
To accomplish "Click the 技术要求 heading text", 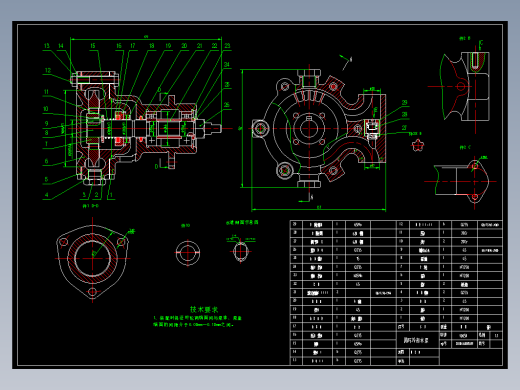I will (x=204, y=309).
